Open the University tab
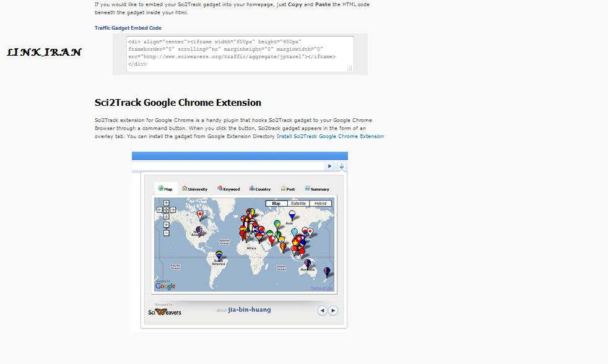The width and height of the screenshot is (608, 364). 194,189
